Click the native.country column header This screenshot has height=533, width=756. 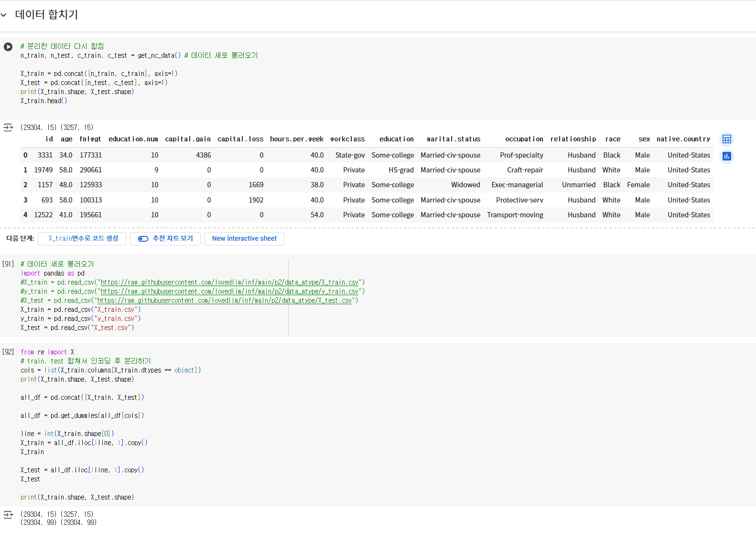coord(683,139)
